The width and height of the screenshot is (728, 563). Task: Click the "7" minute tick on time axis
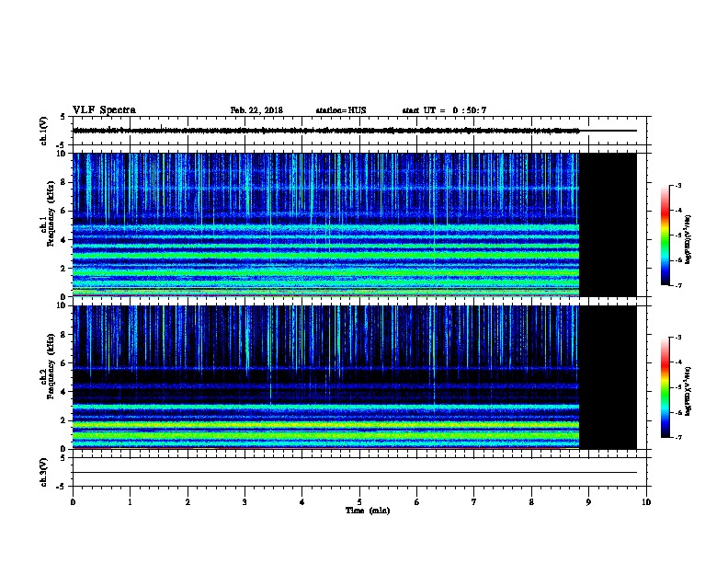click(x=474, y=502)
